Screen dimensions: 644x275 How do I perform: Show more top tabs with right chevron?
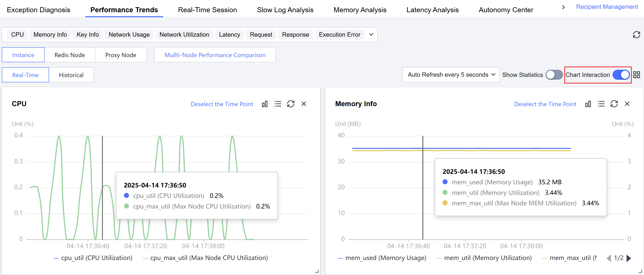(563, 7)
